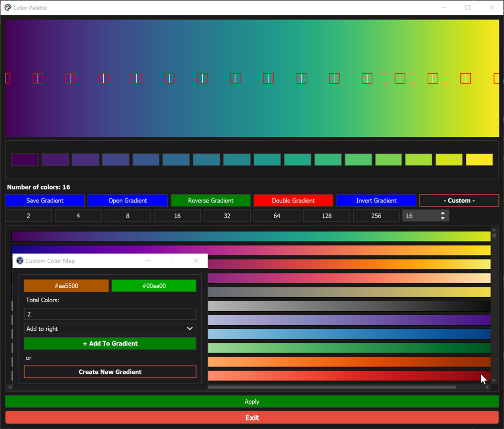Click the horizontal scrollbar under the gradient list
504x429 pixels.
pos(331,387)
